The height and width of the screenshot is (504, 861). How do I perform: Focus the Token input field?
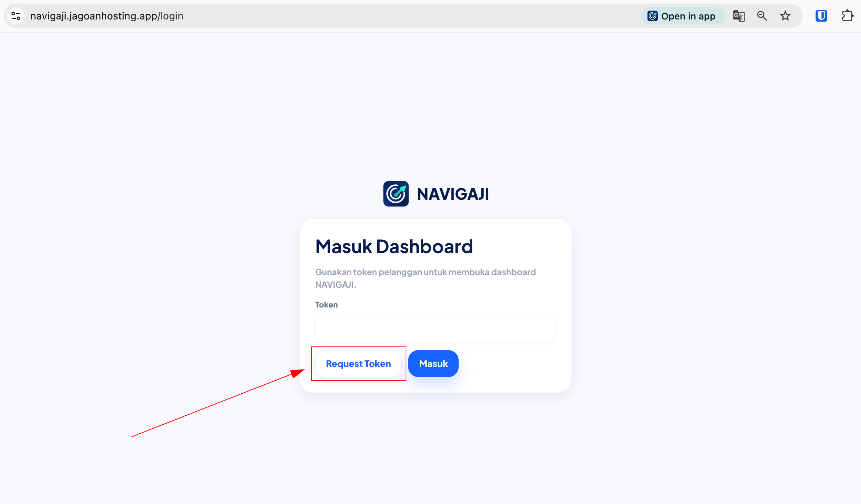click(436, 328)
